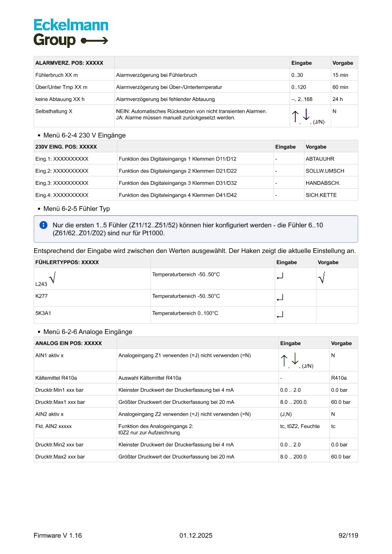Click the blue info icon in the note box

pos(44,225)
